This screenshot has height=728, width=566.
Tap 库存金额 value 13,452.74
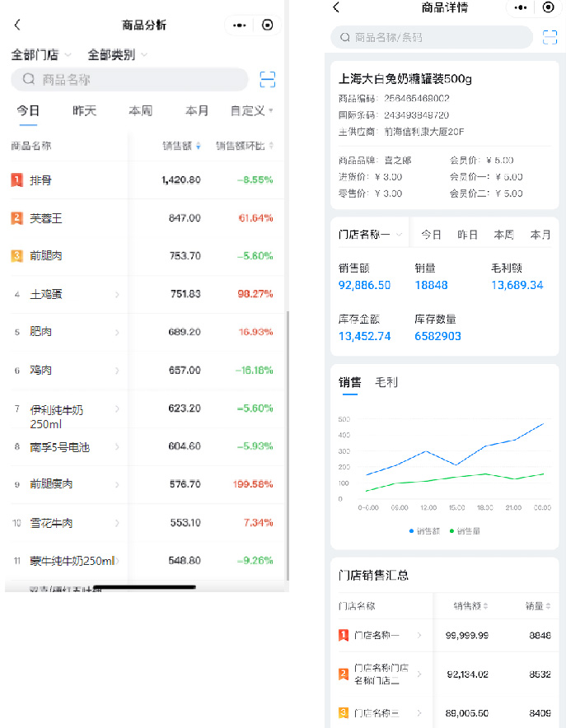(x=364, y=336)
